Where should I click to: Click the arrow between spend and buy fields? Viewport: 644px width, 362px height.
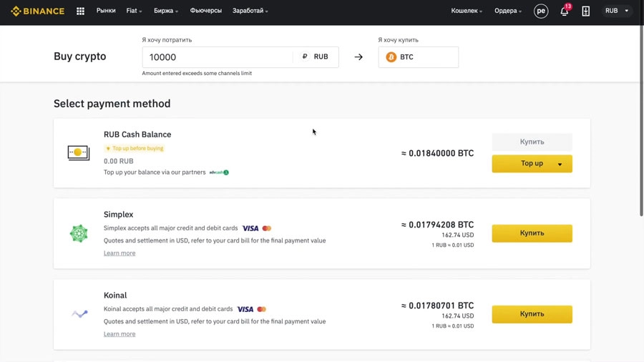pyautogui.click(x=358, y=57)
